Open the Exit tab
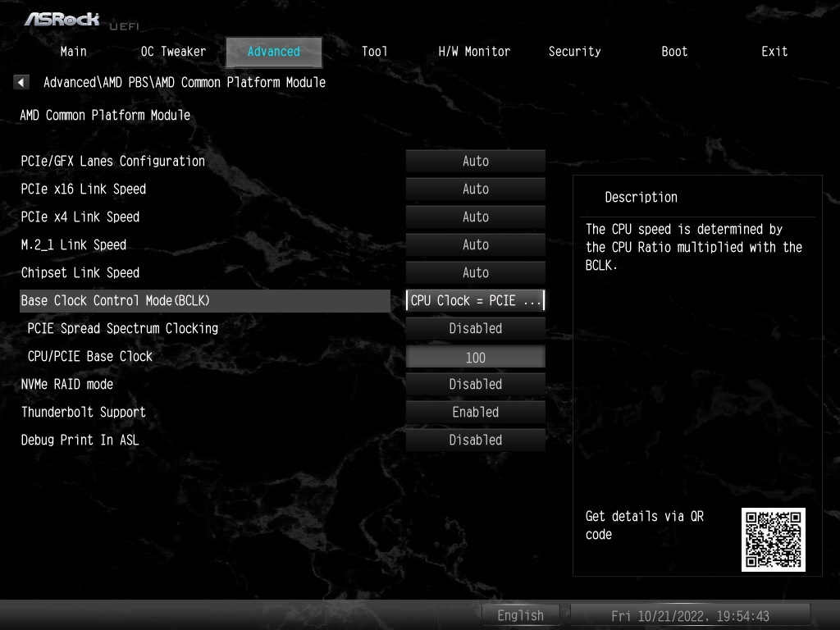This screenshot has height=630, width=840. [774, 52]
